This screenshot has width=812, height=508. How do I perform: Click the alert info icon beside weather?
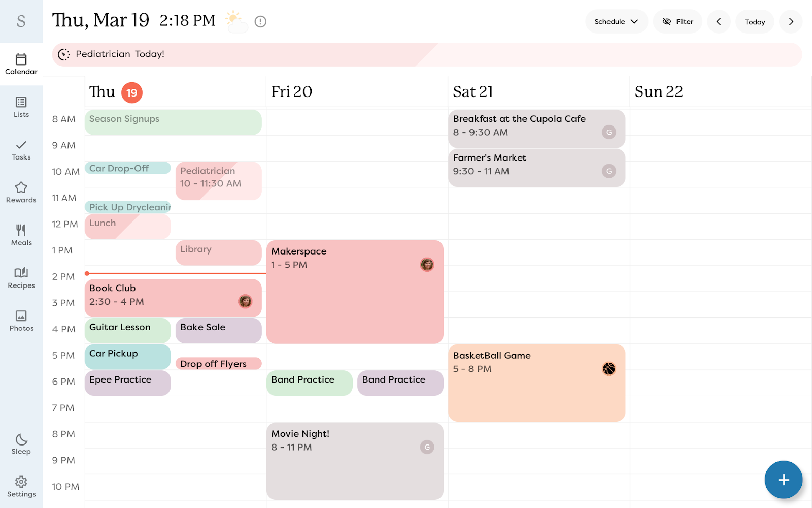point(260,21)
